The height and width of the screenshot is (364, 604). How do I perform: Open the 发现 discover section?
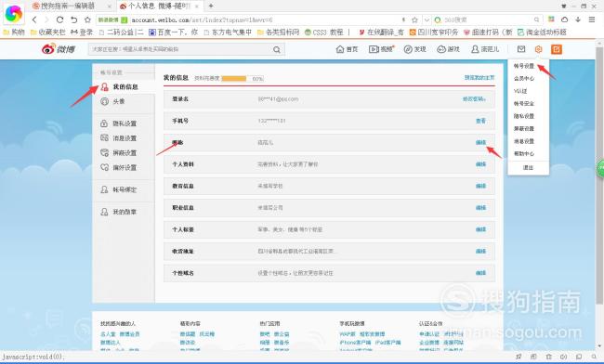(x=414, y=49)
